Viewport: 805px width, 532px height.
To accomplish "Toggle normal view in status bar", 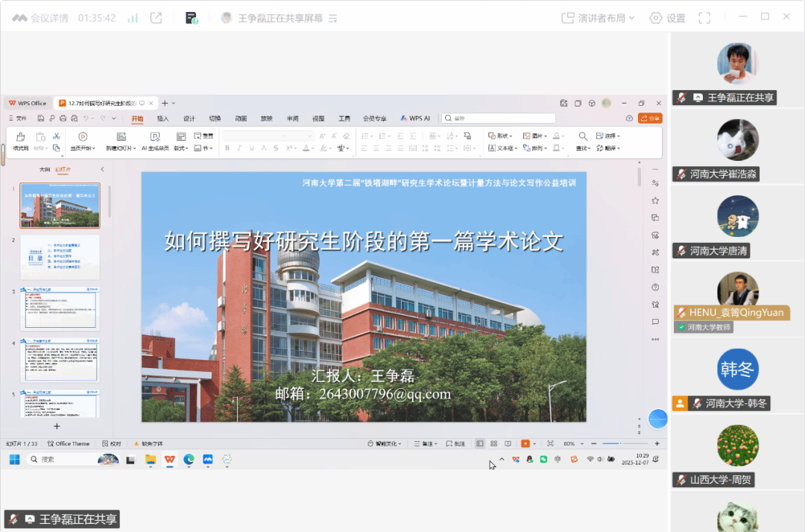I will point(480,444).
